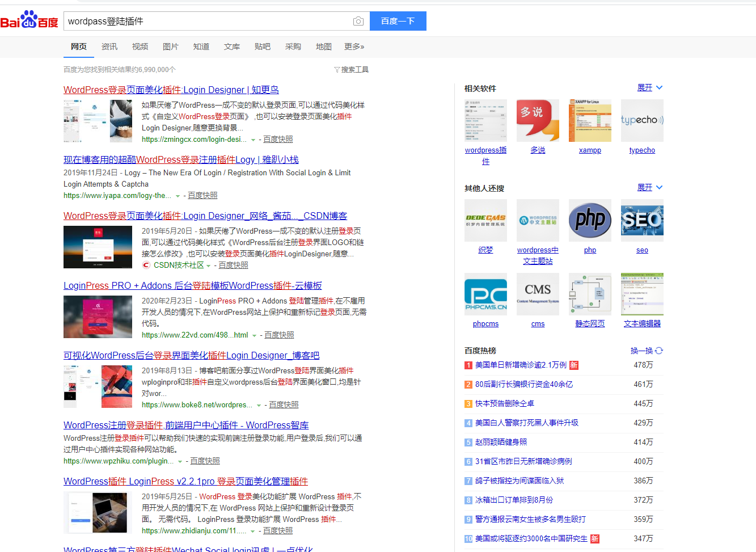Focus the search input field

(208, 21)
